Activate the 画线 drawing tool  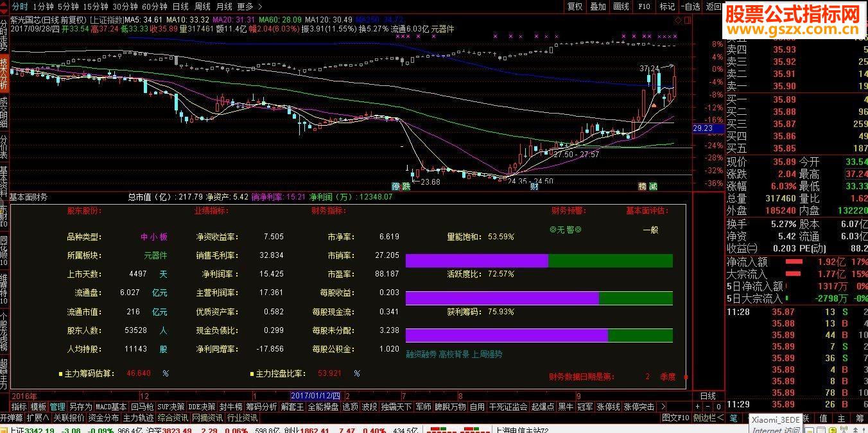tap(621, 6)
